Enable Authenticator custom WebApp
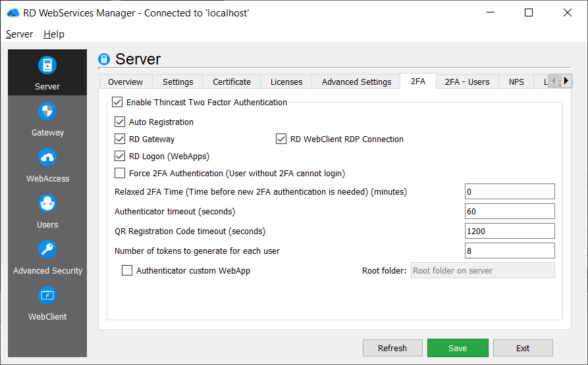588x365 pixels. tap(126, 270)
